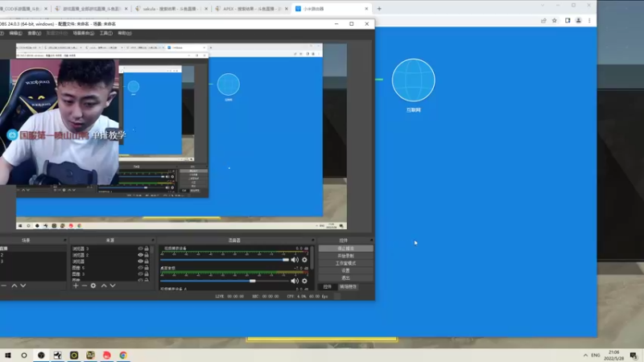Open the 查看(V) menu in OBS

(x=35, y=33)
